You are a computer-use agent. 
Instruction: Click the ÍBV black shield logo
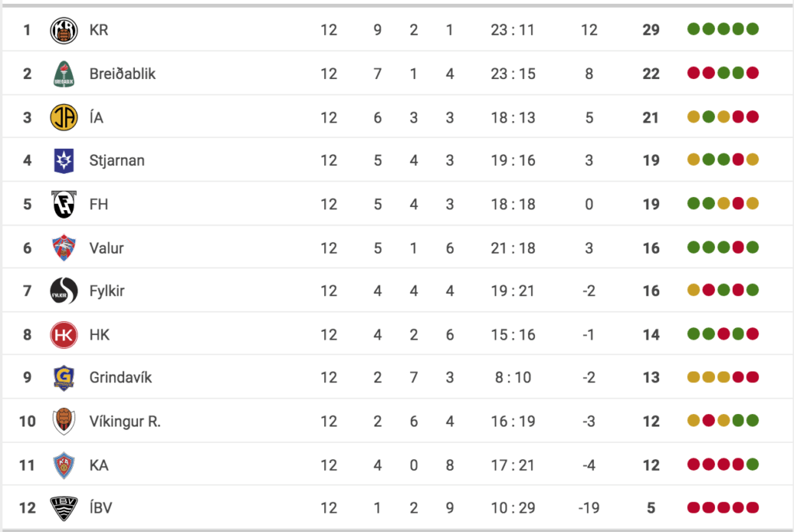coord(64,508)
